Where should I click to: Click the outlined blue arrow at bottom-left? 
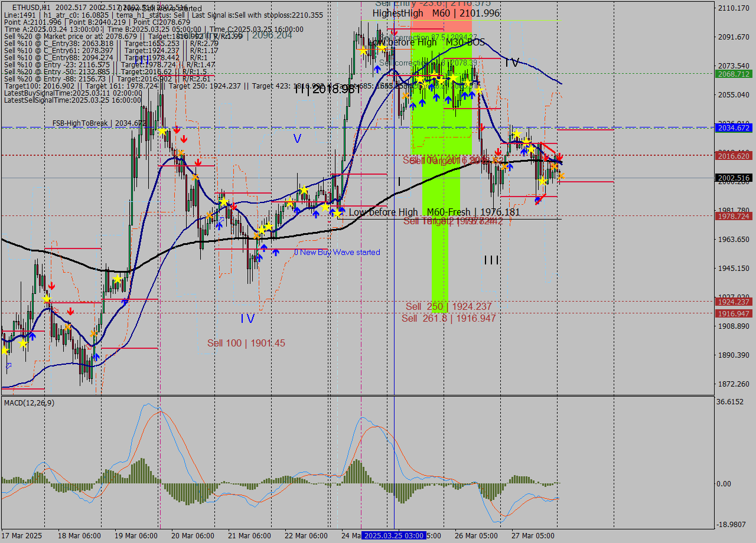coord(8,367)
